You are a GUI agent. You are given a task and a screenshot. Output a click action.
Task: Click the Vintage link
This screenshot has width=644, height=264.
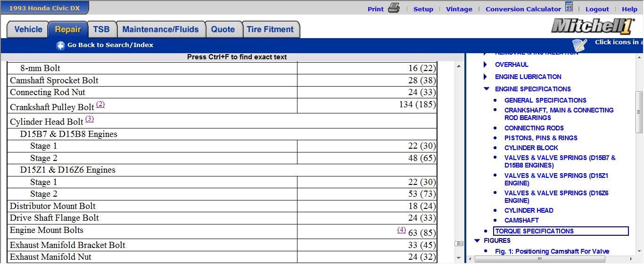[459, 9]
